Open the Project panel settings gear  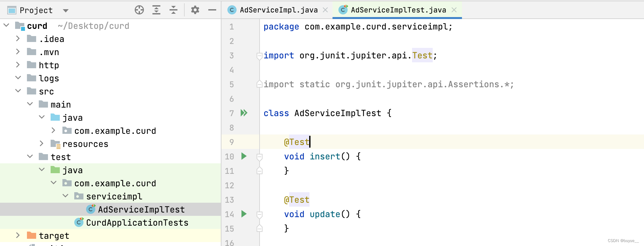click(x=195, y=10)
